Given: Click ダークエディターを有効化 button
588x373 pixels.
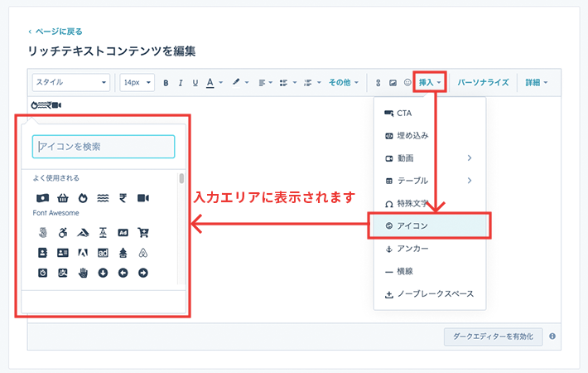Looking at the screenshot, I should click(x=493, y=337).
